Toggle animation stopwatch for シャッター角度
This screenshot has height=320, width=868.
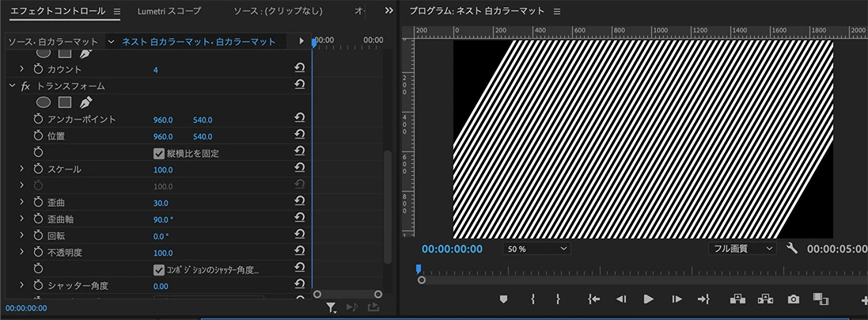(x=38, y=286)
